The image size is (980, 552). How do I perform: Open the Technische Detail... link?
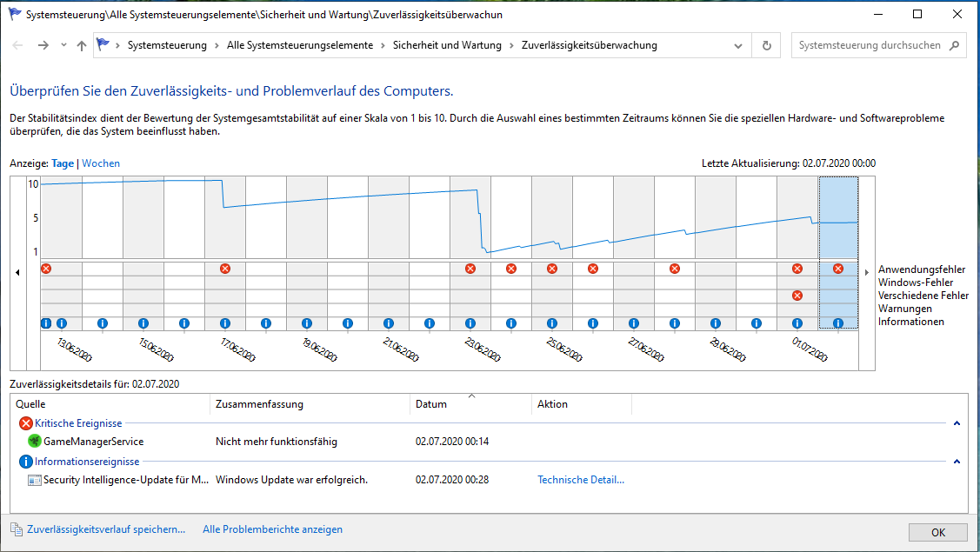coord(581,480)
